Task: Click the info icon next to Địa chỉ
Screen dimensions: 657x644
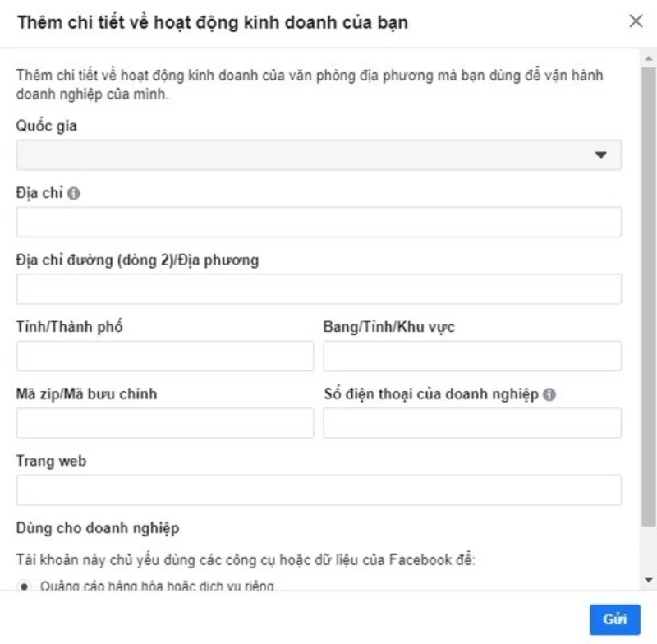Action: coord(74,194)
